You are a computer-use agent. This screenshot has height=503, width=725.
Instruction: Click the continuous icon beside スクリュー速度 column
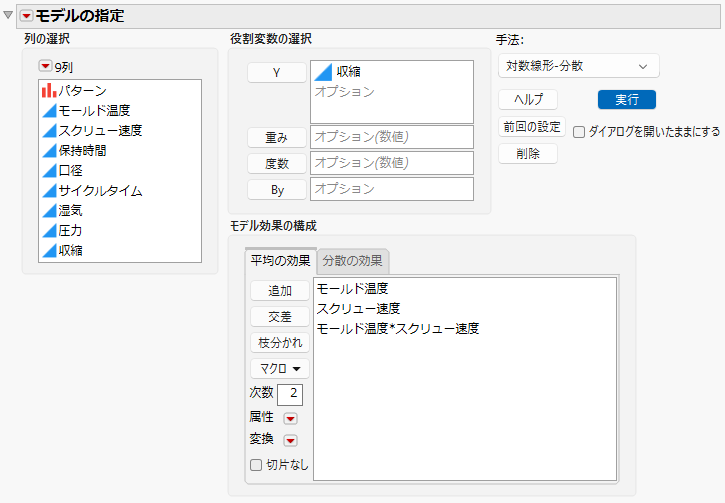(49, 130)
